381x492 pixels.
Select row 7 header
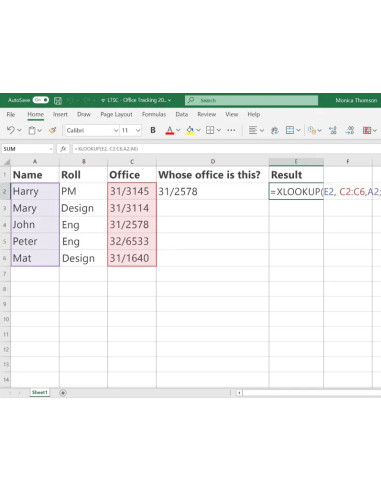(x=5, y=274)
